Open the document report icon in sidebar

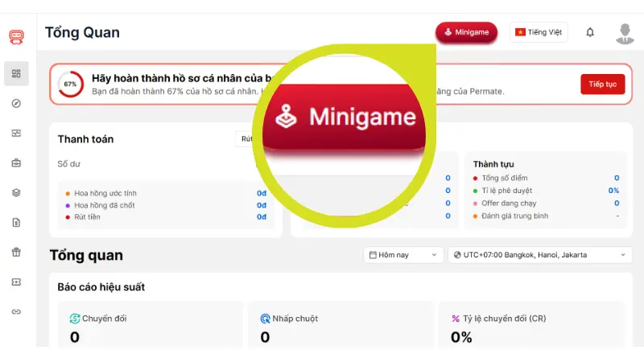(16, 223)
